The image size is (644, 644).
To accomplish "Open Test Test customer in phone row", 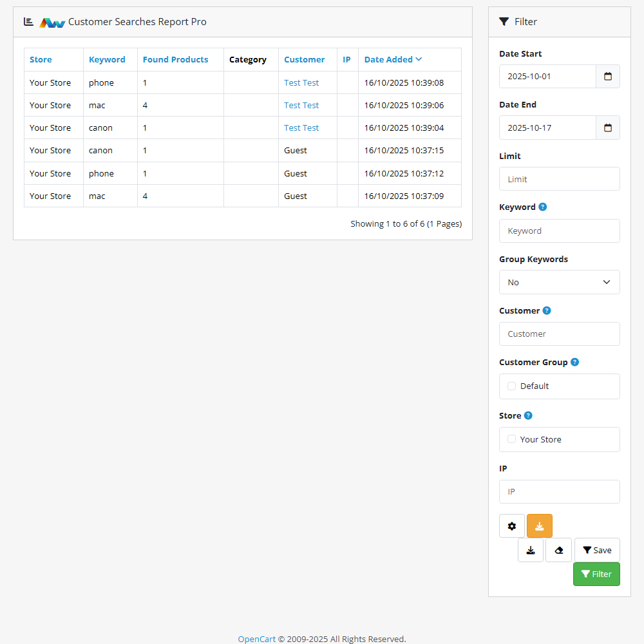I will (301, 82).
